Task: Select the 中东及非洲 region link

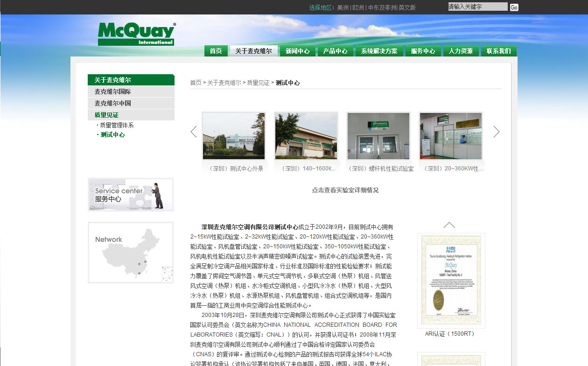Action: click(382, 7)
